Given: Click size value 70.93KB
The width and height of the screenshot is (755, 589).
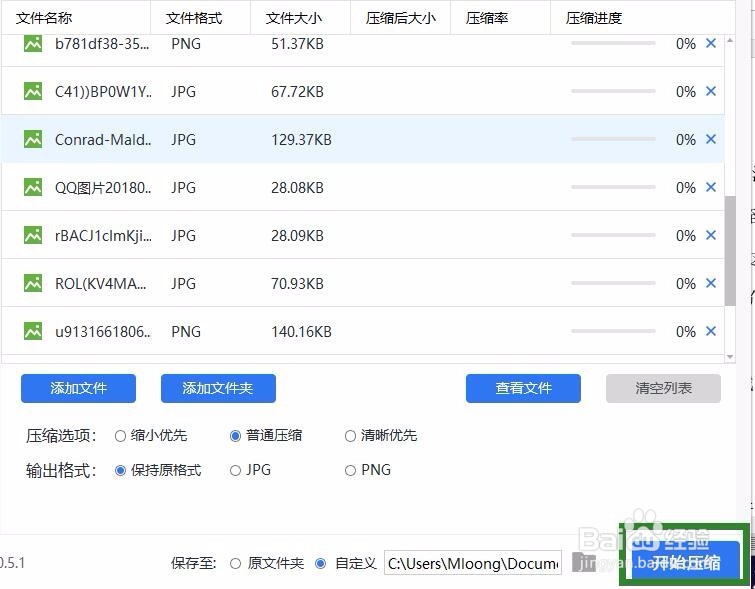Looking at the screenshot, I should (297, 284).
